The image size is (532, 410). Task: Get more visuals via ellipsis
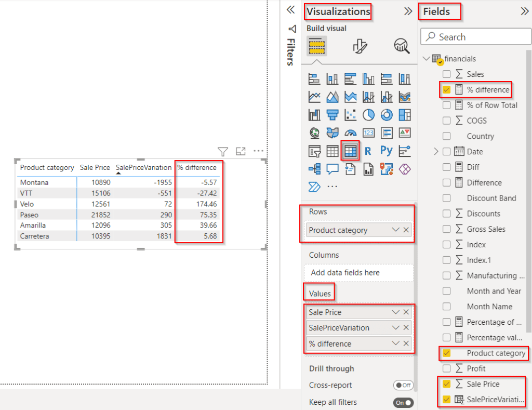pyautogui.click(x=332, y=187)
